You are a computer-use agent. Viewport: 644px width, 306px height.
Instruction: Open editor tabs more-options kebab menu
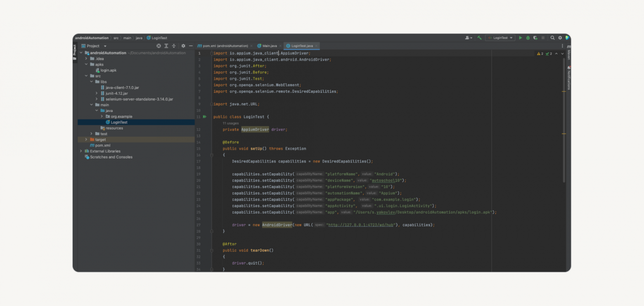(562, 46)
